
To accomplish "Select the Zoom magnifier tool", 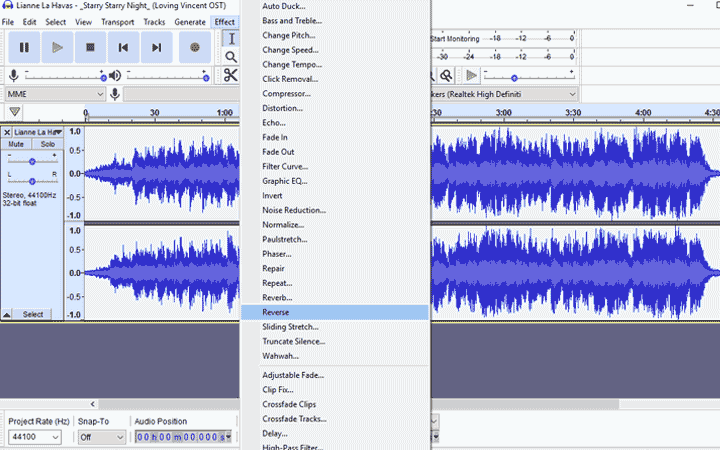I will pyautogui.click(x=231, y=57).
